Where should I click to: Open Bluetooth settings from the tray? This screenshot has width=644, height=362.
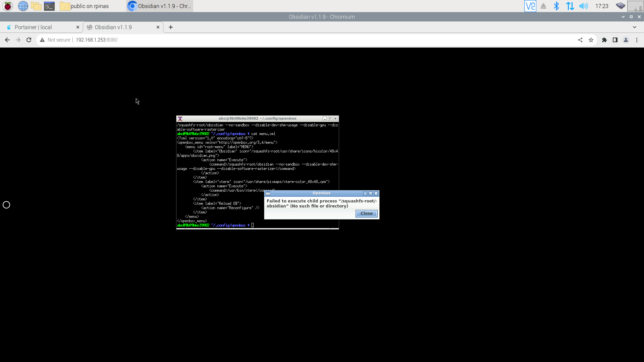(556, 6)
